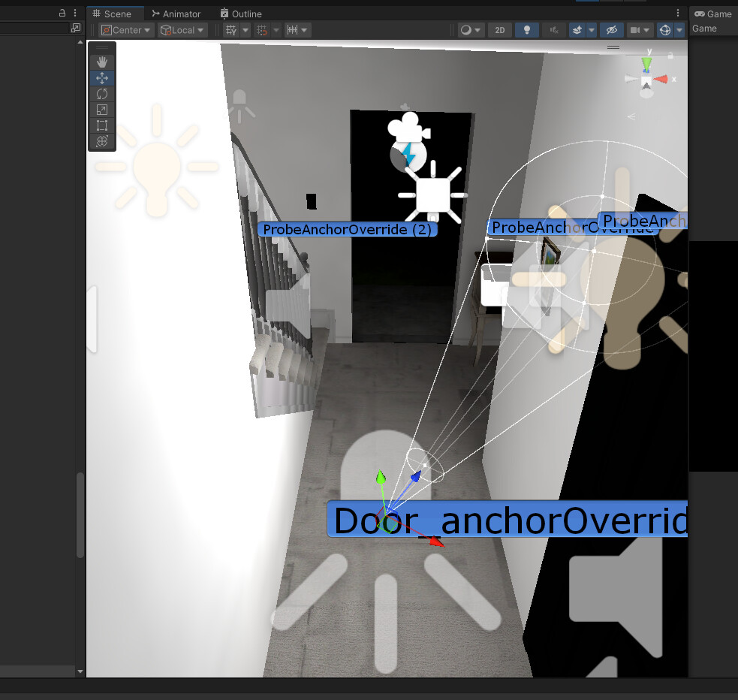
Task: Toggle scene view lighting
Action: 526,30
